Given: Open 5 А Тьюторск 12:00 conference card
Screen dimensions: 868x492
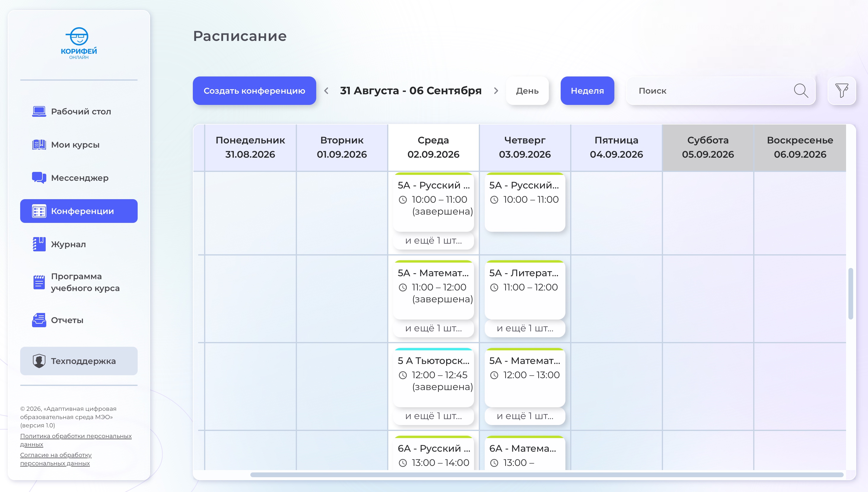Looking at the screenshot, I should click(x=433, y=378).
